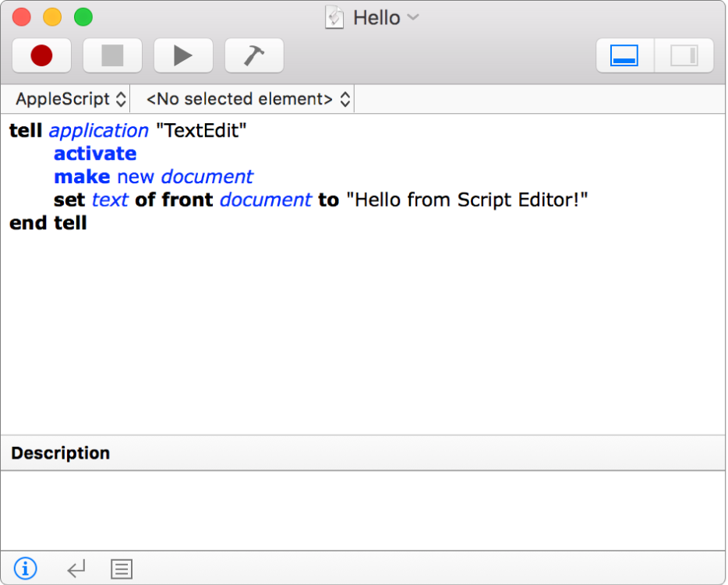
Task: Click the "TextEdit" string in code
Action: point(201,130)
